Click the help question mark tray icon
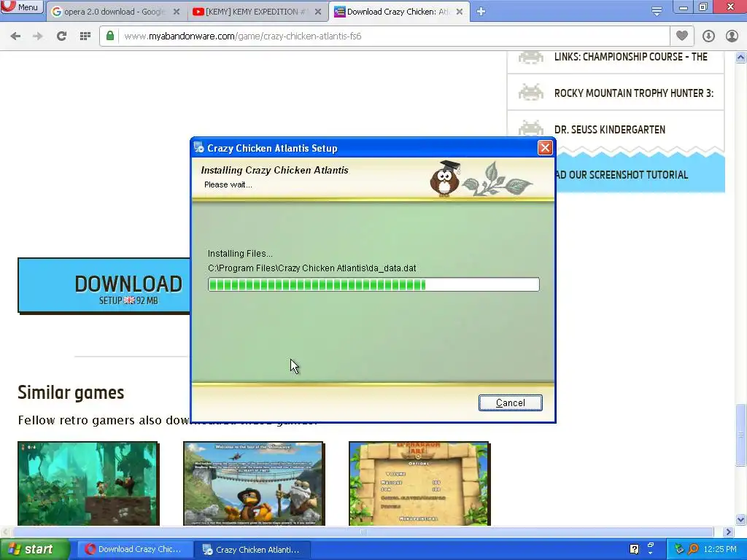 tap(634, 549)
